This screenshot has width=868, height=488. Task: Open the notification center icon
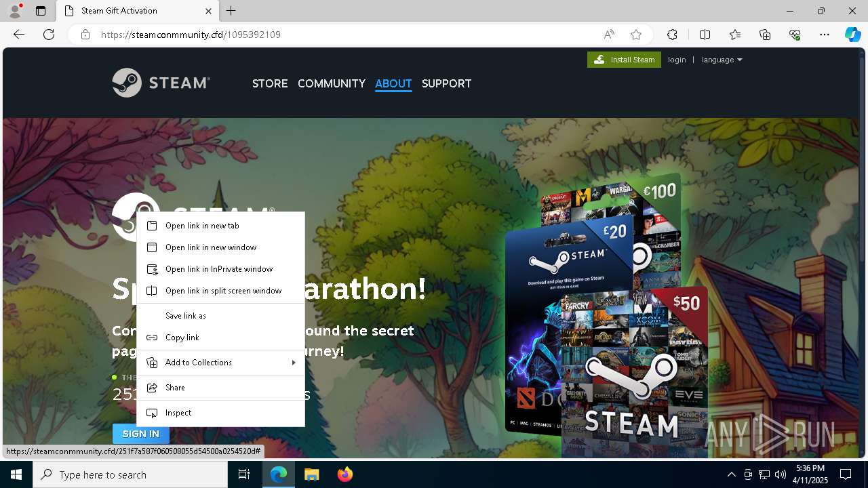click(x=846, y=474)
